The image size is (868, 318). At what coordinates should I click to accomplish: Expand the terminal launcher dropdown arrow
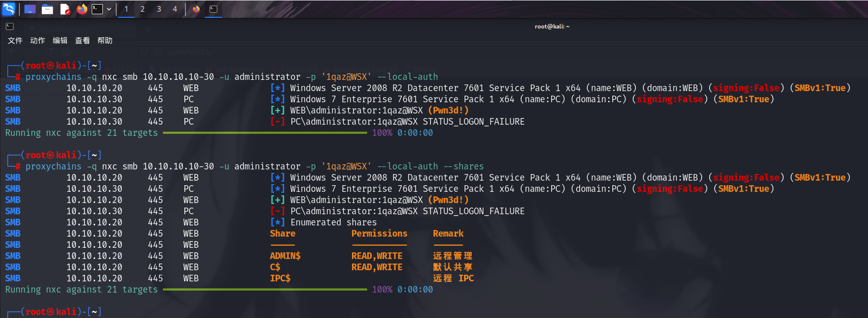(x=109, y=9)
